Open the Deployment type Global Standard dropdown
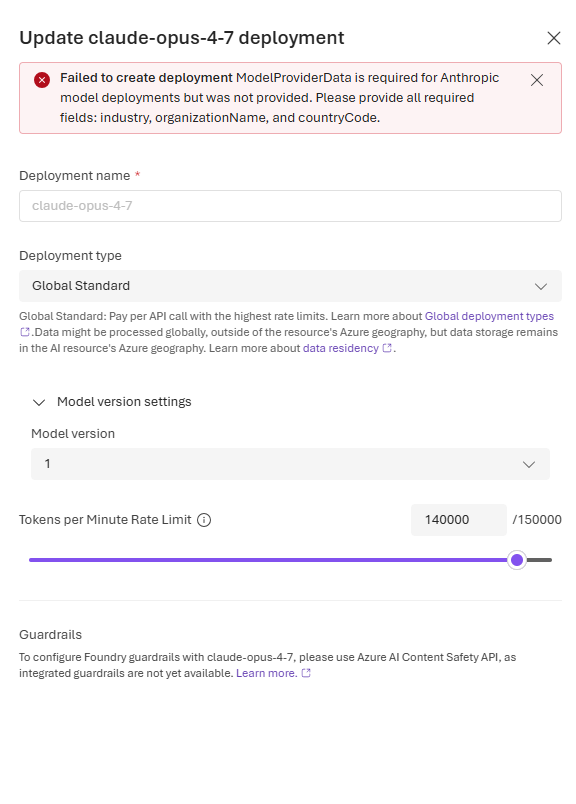Image resolution: width=576 pixels, height=804 pixels. (290, 286)
